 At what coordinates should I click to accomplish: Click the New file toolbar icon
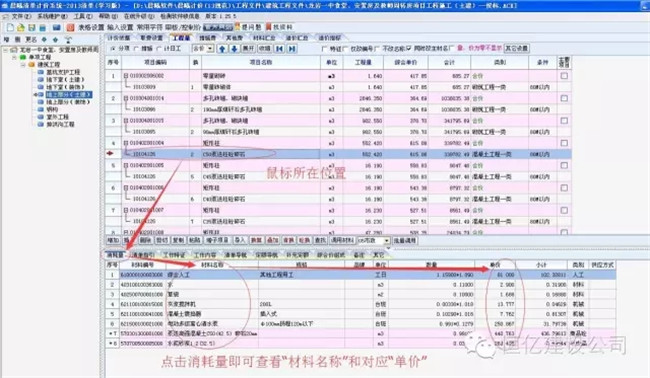coord(11,27)
